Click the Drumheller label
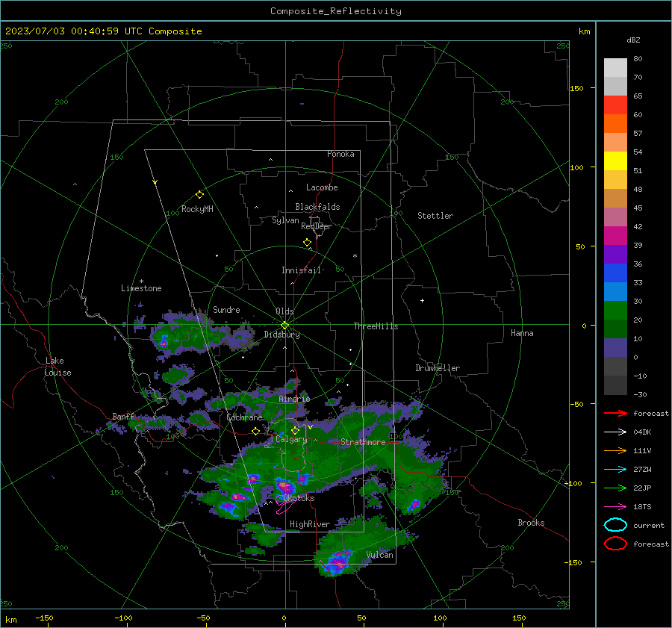 click(438, 368)
